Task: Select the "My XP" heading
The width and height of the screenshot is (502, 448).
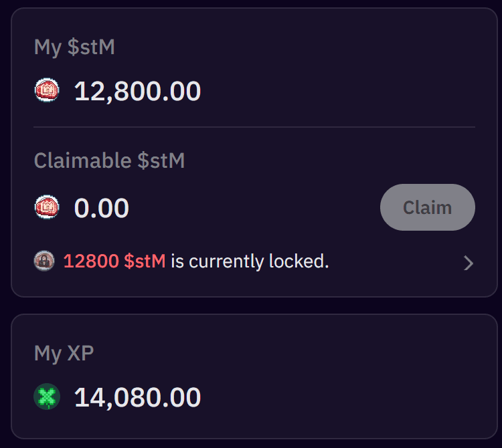Action: 64,353
